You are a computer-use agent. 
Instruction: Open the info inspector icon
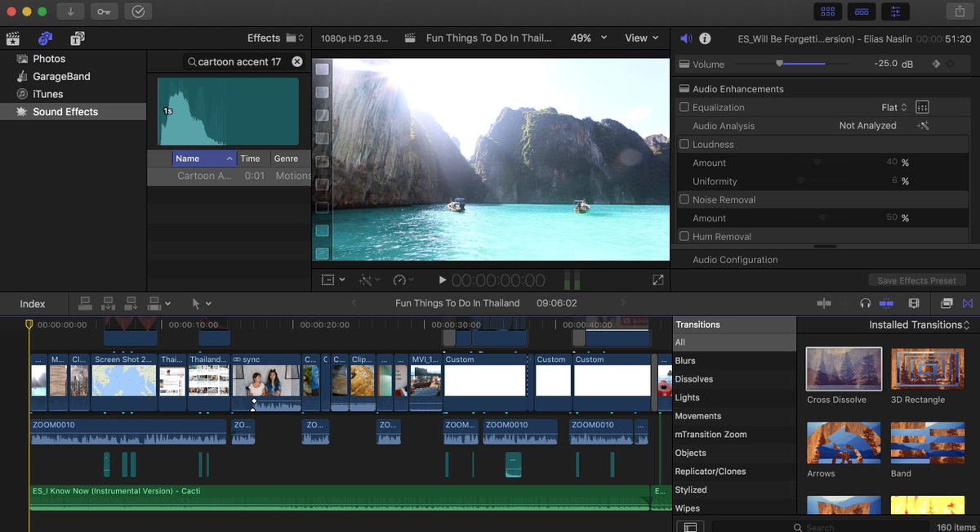[706, 38]
